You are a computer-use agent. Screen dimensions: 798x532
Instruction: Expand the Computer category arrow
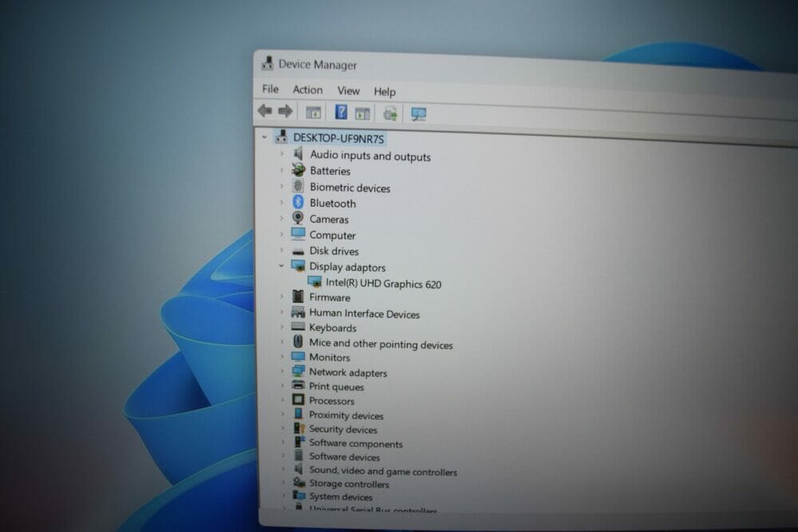coord(282,234)
